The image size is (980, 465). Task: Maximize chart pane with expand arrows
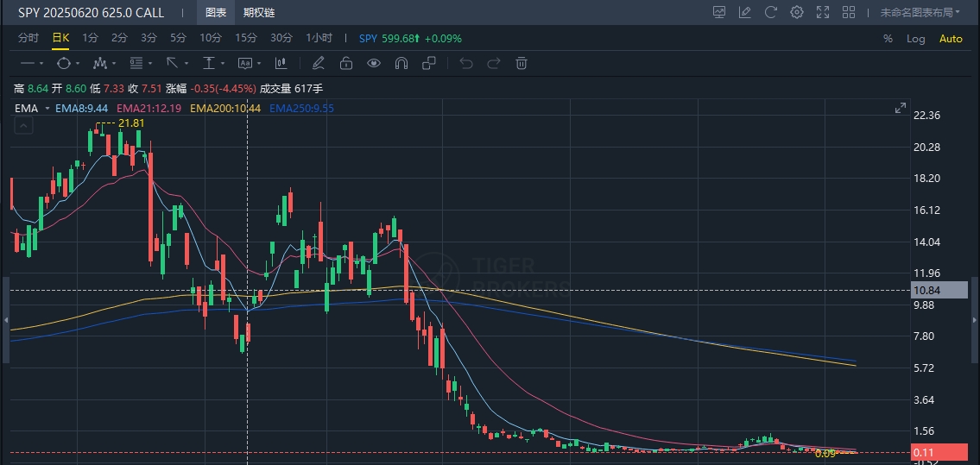pyautogui.click(x=900, y=108)
